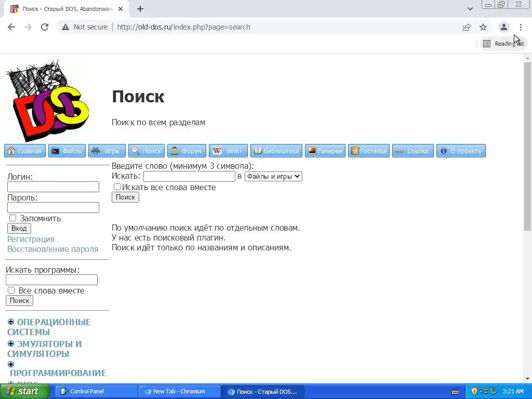532x399 pixels.
Task: Reload the page with the refresh icon
Action: [x=45, y=27]
